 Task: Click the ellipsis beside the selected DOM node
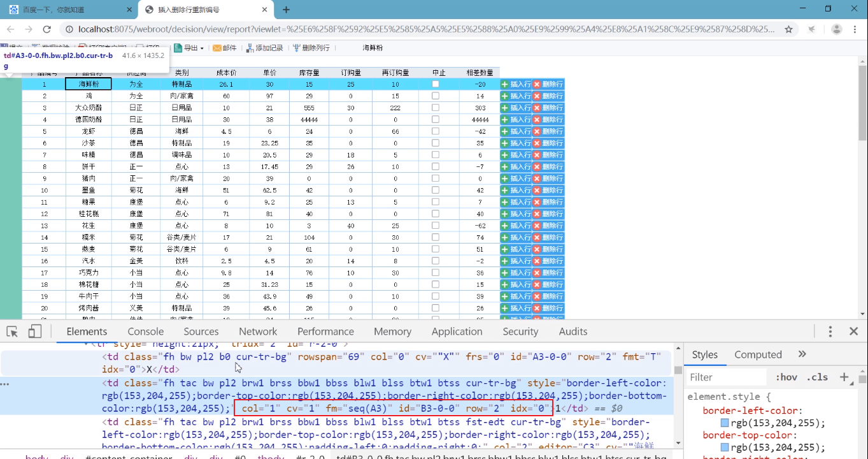(6, 384)
